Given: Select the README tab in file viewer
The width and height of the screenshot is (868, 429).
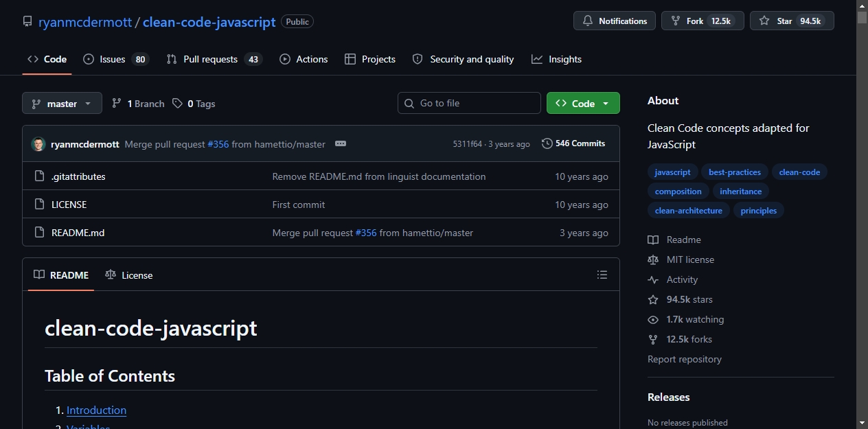Looking at the screenshot, I should [61, 275].
